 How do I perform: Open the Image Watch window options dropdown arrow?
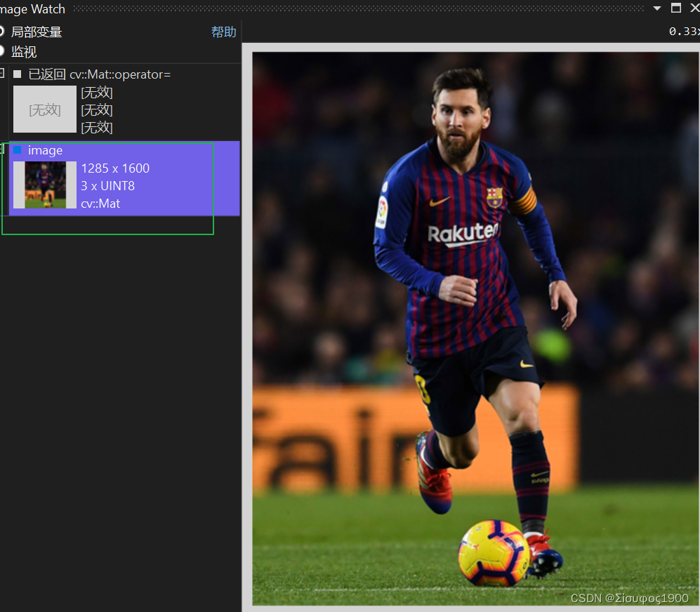coord(656,8)
